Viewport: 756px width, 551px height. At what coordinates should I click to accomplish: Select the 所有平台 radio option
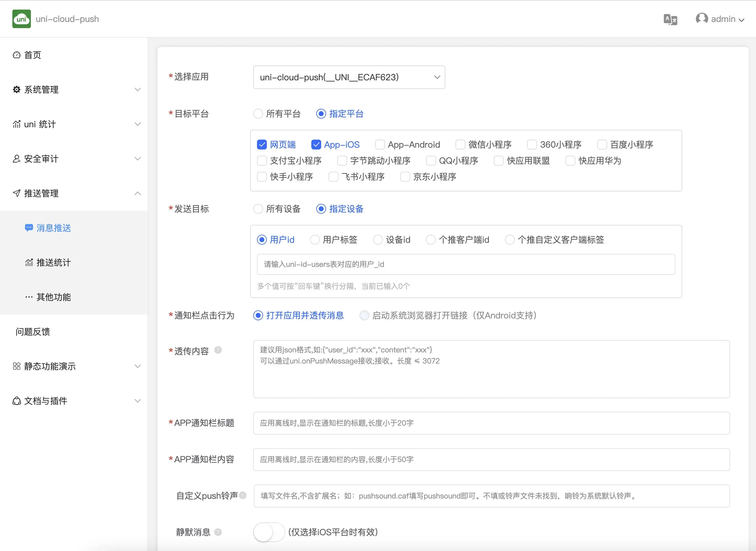click(258, 114)
